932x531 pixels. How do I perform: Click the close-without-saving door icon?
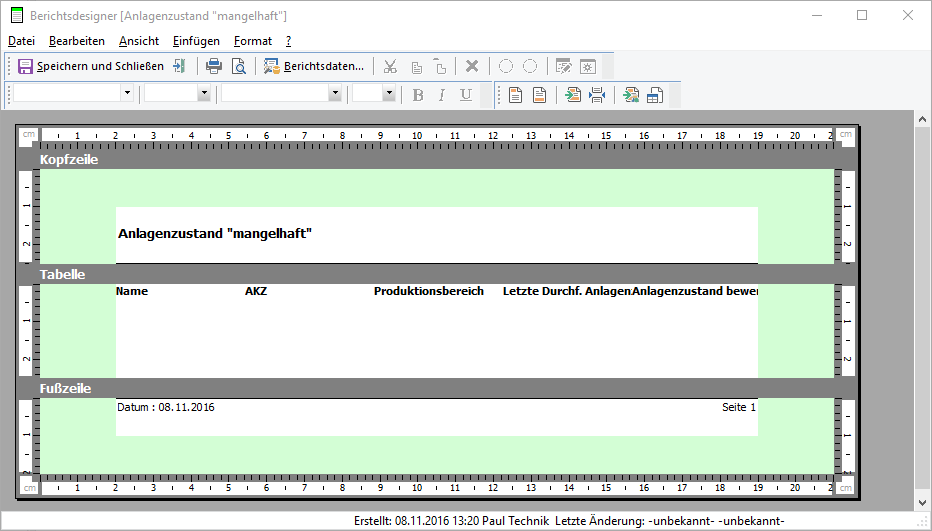pos(180,66)
